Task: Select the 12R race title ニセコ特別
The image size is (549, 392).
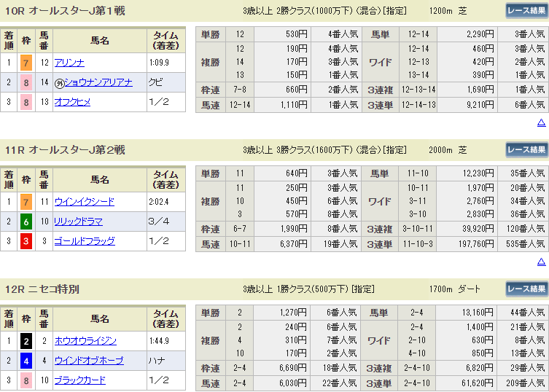Action: (x=53, y=289)
